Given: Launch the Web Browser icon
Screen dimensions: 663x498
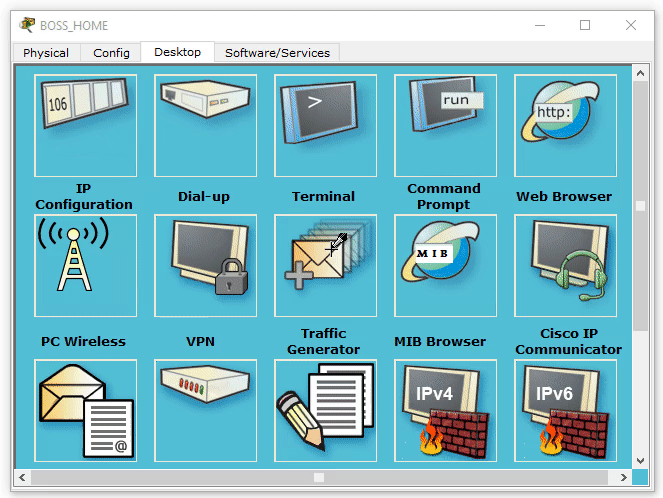Looking at the screenshot, I should (565, 126).
